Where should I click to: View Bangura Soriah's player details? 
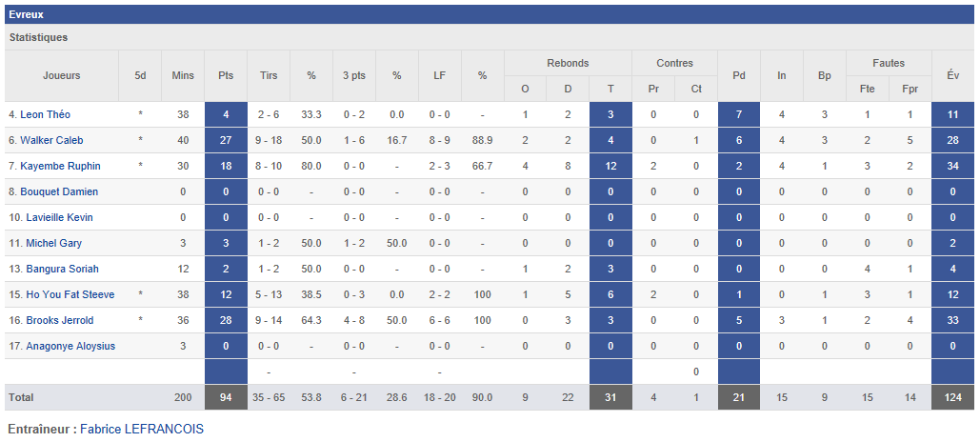62,269
